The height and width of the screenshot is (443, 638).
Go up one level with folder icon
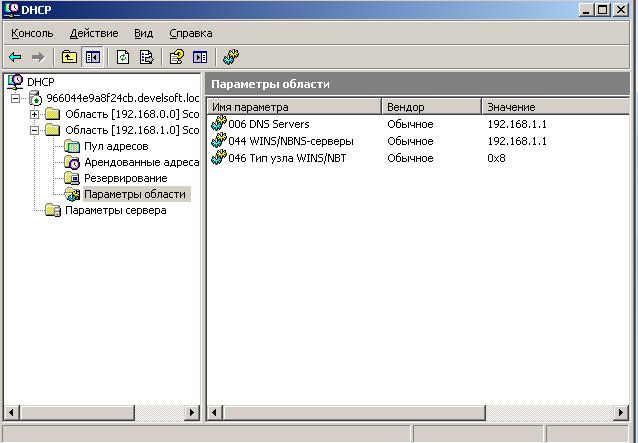click(x=69, y=57)
